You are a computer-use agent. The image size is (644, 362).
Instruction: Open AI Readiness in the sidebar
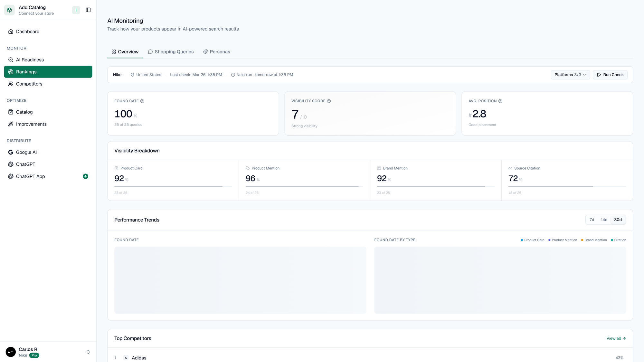48,60
